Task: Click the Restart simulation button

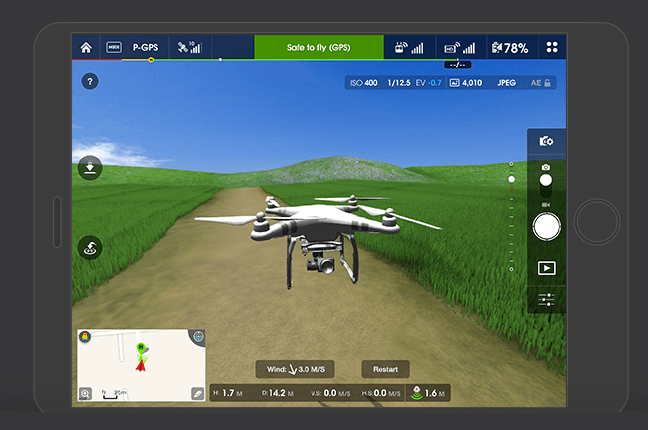Action: coord(386,369)
